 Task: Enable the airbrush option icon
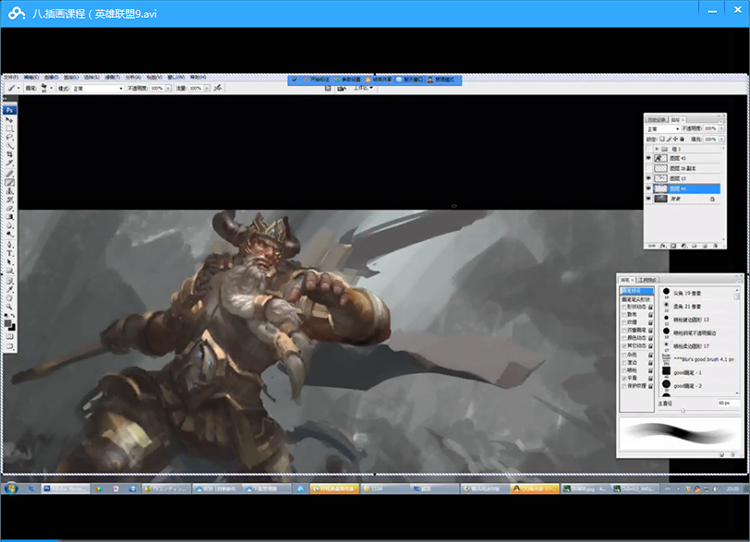[218, 88]
